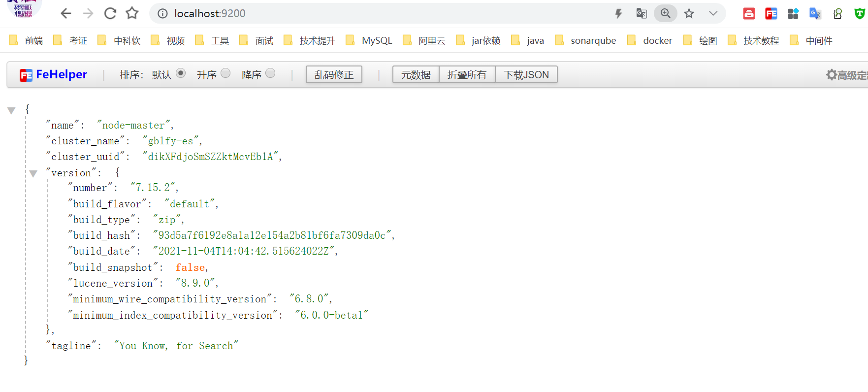
Task: Go back using the browser back arrow
Action: pyautogui.click(x=66, y=13)
